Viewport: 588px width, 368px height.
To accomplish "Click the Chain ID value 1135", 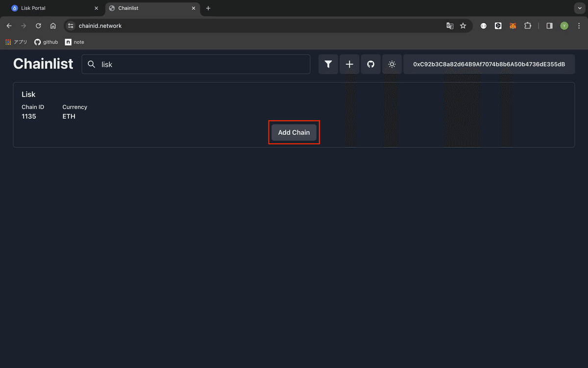I will click(29, 116).
